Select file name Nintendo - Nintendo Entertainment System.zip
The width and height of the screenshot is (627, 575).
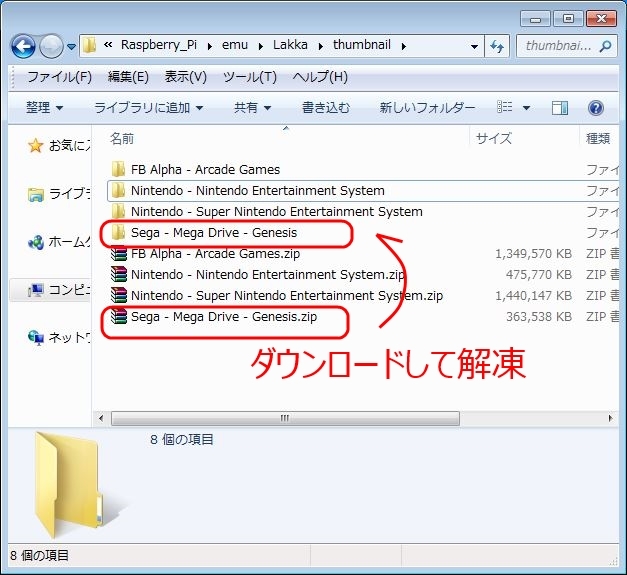click(x=268, y=275)
